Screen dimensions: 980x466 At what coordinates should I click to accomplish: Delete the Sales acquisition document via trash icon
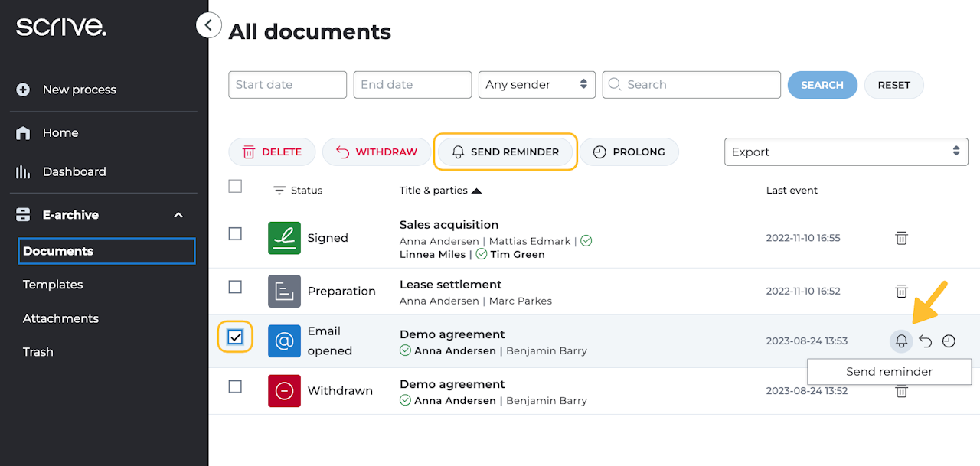point(901,238)
